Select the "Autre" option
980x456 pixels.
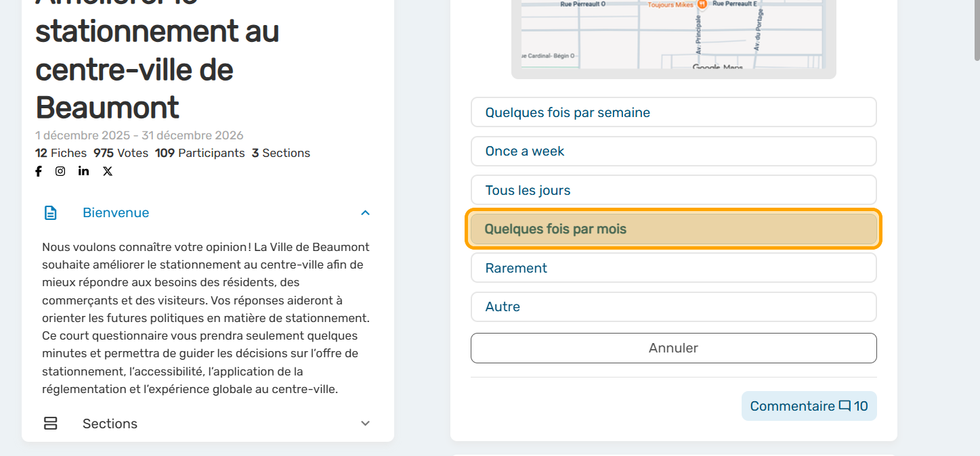673,306
